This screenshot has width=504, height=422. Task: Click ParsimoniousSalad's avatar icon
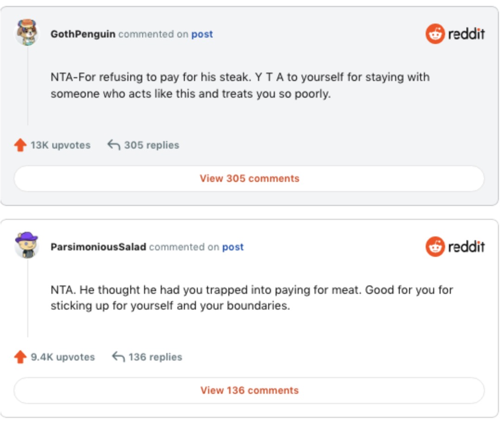pyautogui.click(x=27, y=245)
